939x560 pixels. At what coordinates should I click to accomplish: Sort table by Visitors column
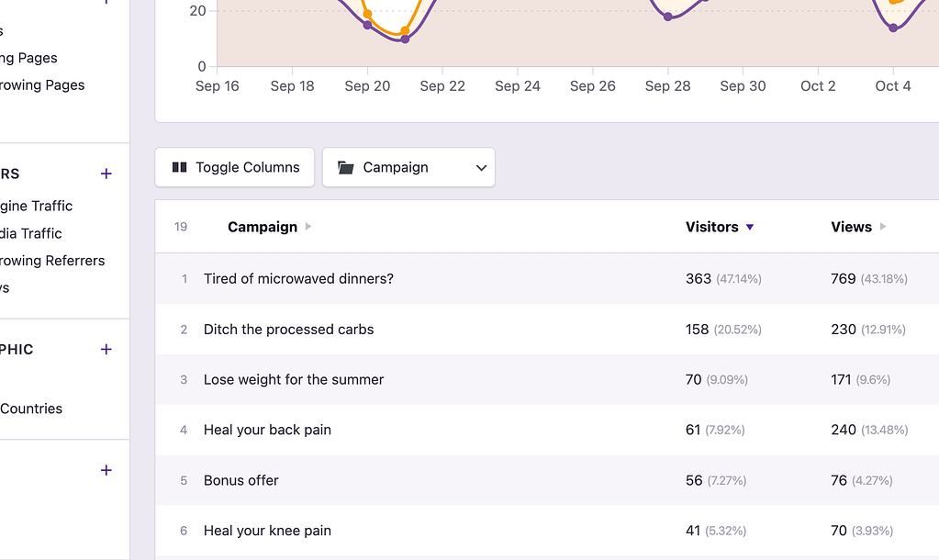click(x=712, y=227)
